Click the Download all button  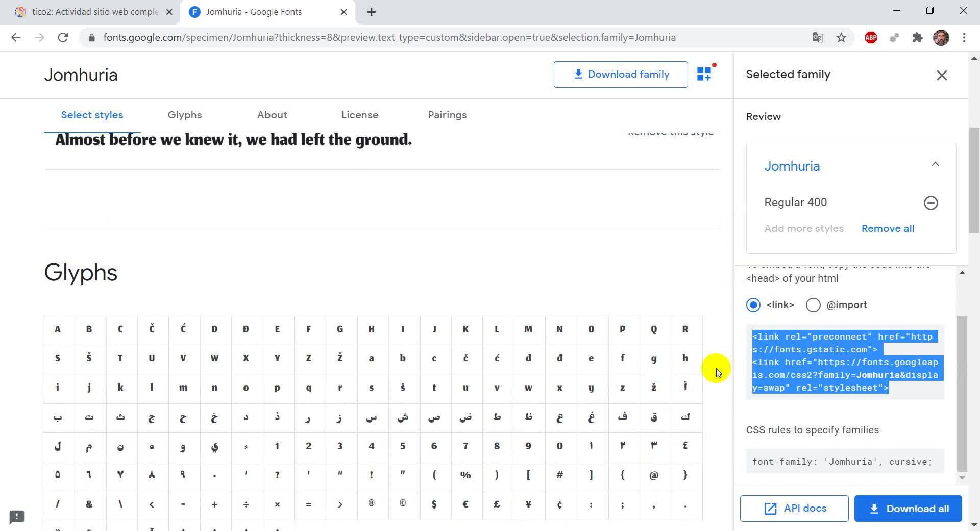908,509
